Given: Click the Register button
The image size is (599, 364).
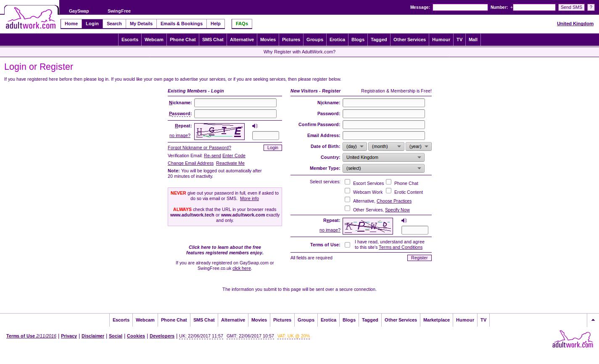Looking at the screenshot, I should click(420, 258).
